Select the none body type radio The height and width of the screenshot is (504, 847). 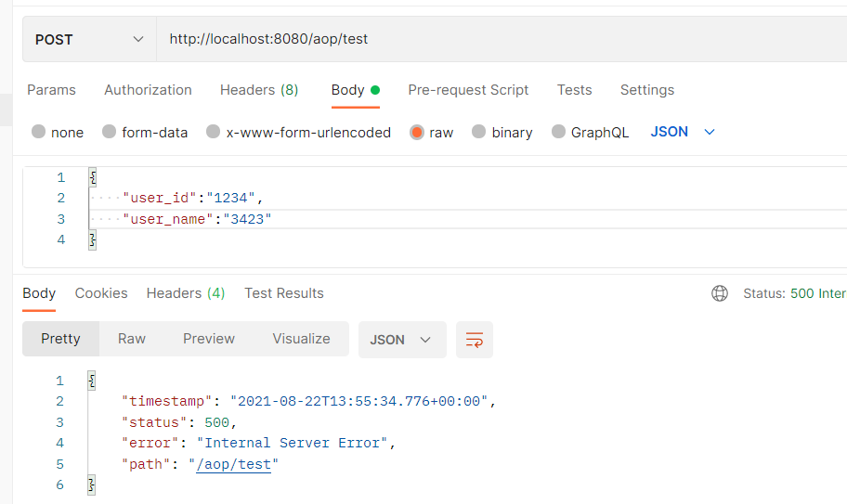(x=39, y=133)
